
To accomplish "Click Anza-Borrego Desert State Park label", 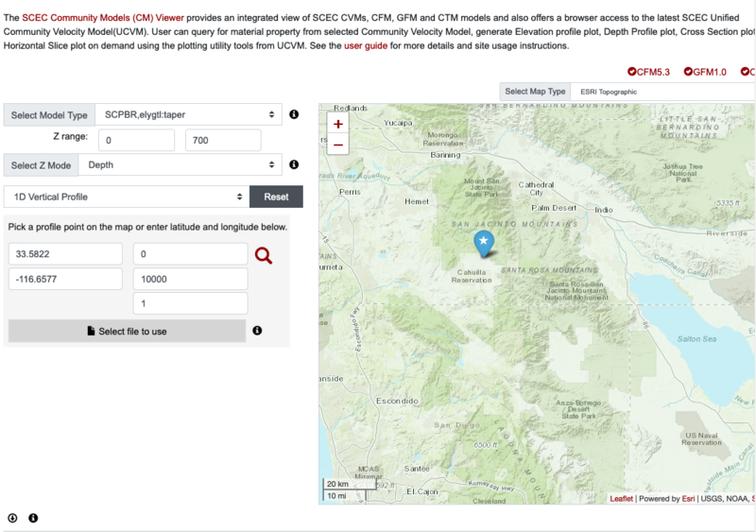I will 578,409.
